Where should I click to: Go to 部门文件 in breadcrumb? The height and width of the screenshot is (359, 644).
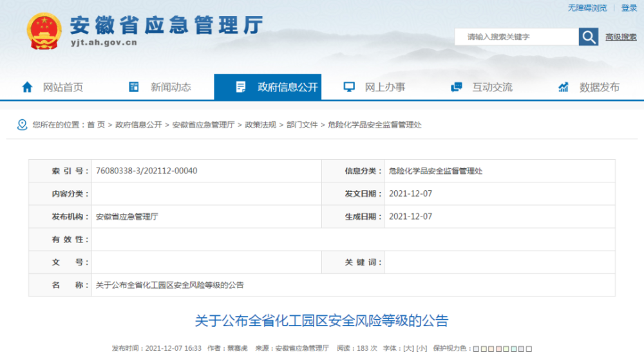pos(302,125)
